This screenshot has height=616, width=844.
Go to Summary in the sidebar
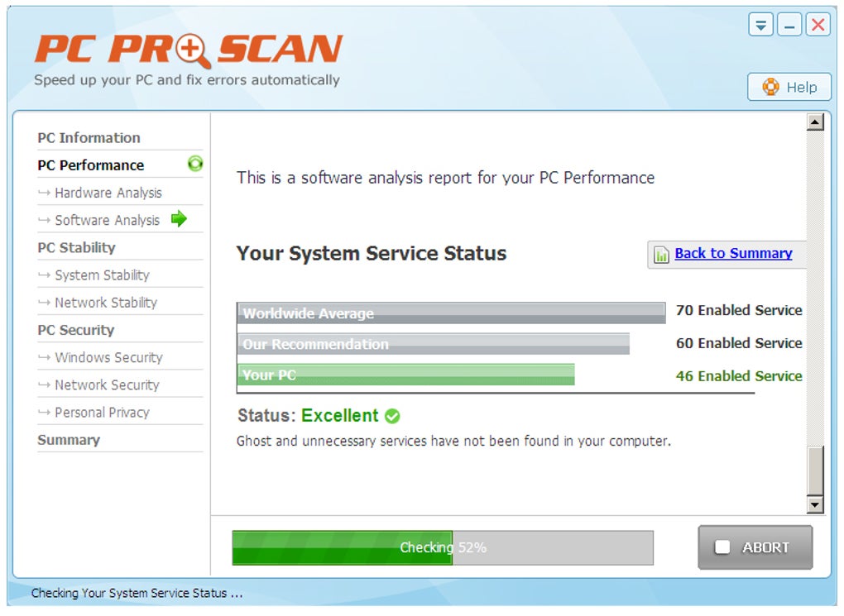click(69, 440)
